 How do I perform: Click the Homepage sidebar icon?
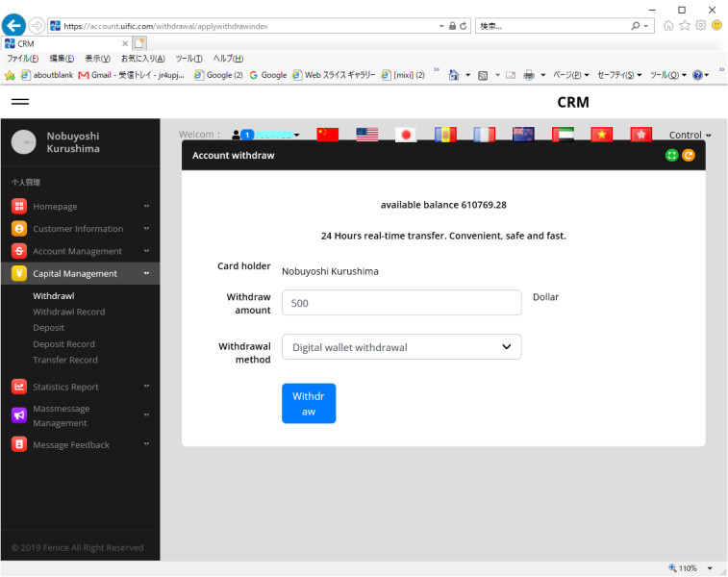tap(19, 206)
